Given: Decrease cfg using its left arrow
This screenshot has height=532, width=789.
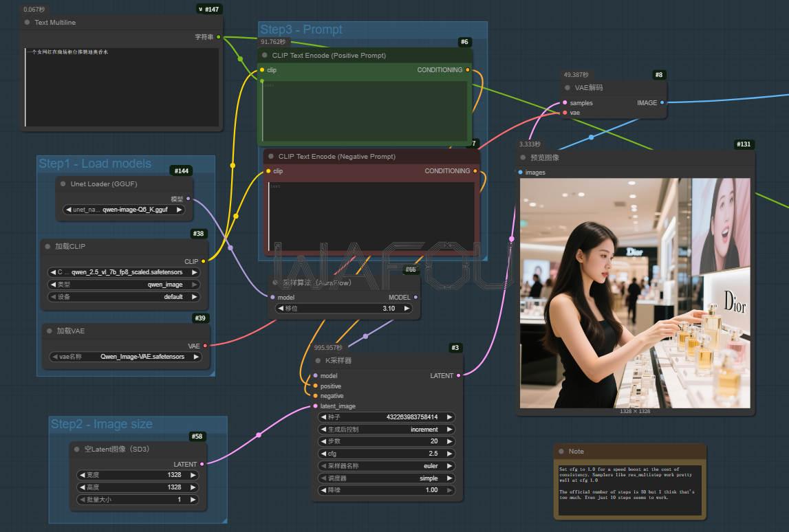Looking at the screenshot, I should pos(323,454).
